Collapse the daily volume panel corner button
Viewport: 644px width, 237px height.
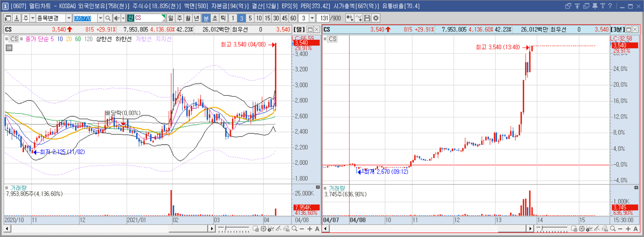(318, 187)
